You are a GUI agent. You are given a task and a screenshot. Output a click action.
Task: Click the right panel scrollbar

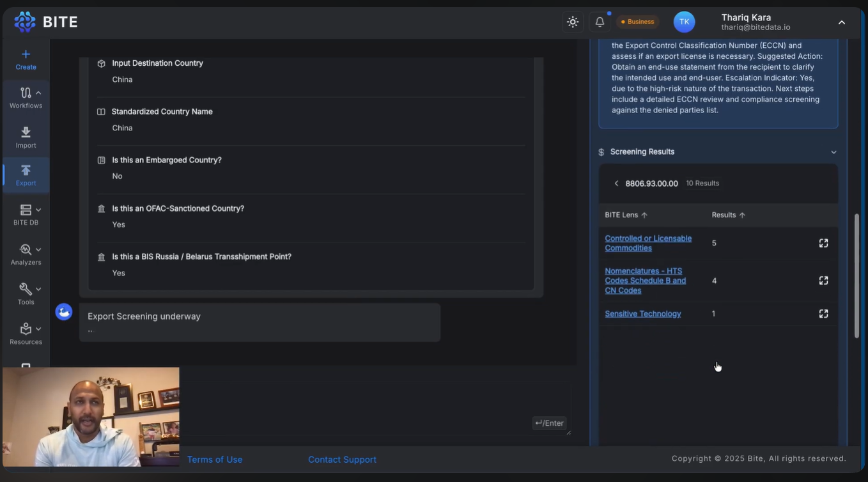(857, 276)
